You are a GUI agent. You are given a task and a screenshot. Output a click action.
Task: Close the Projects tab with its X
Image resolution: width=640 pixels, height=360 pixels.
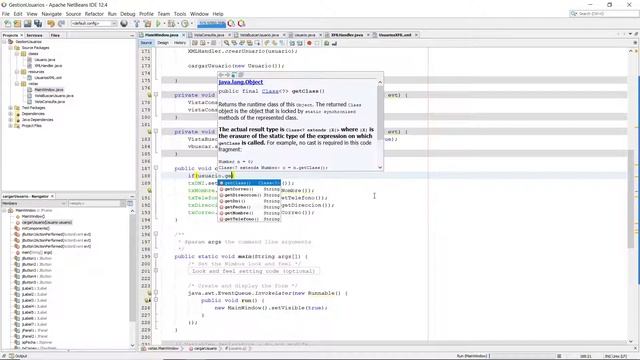tap(22, 36)
